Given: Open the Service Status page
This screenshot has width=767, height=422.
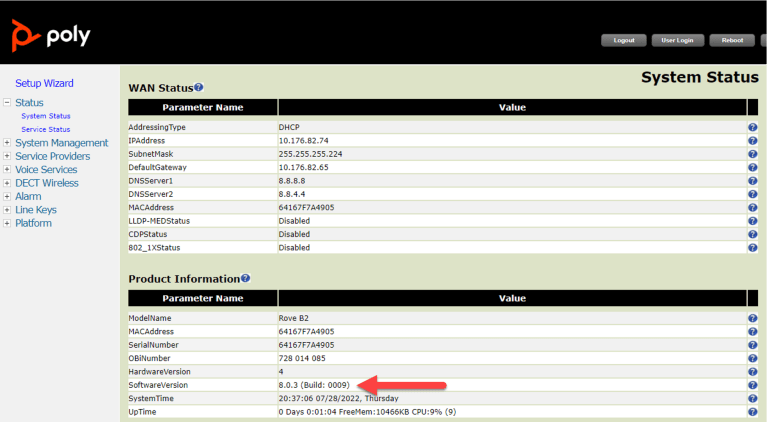Looking at the screenshot, I should [45, 129].
